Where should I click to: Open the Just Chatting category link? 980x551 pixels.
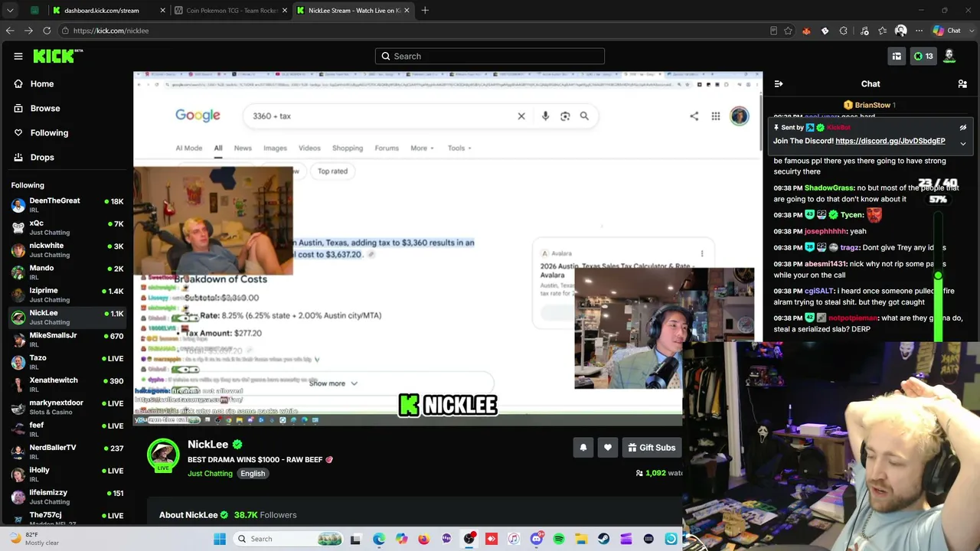(210, 474)
